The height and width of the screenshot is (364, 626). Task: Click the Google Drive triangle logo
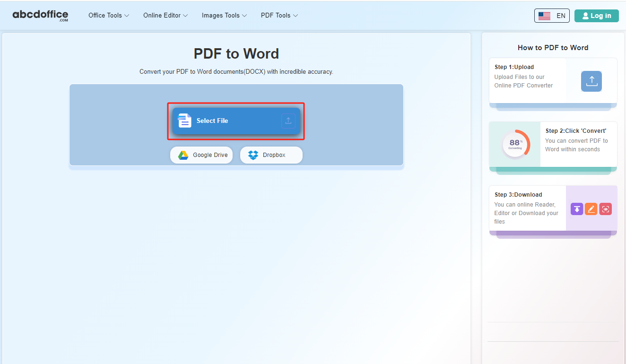click(x=183, y=155)
